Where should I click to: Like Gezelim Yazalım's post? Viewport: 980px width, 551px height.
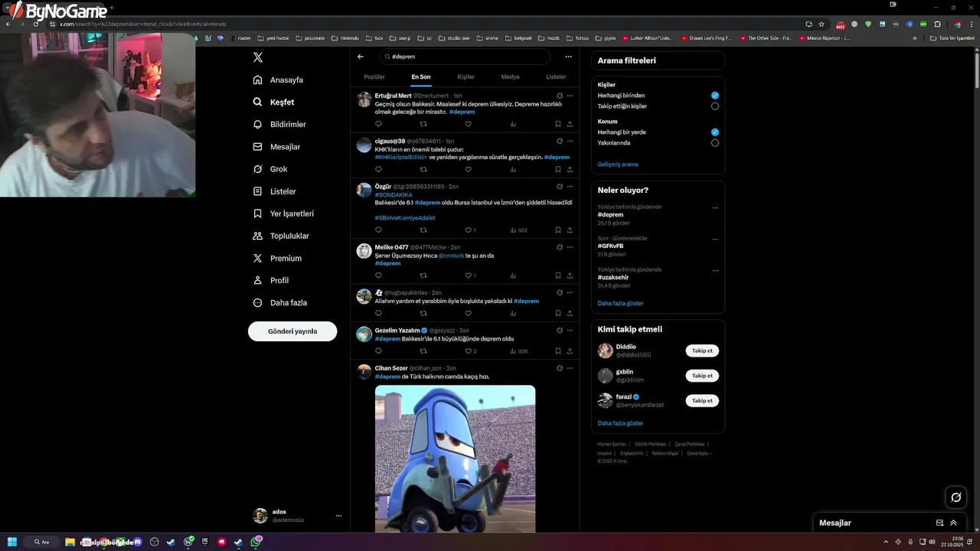pyautogui.click(x=469, y=351)
